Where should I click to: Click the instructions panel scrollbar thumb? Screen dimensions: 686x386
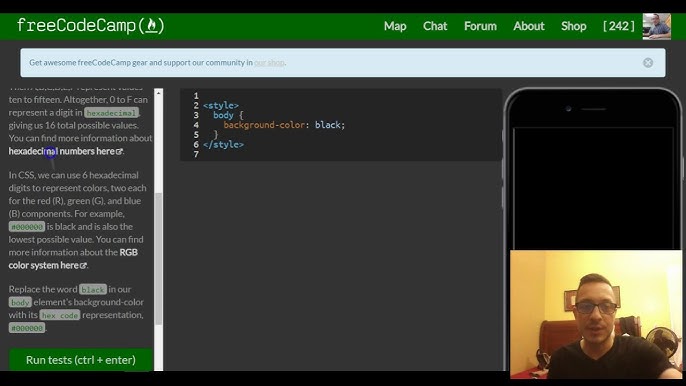158,258
